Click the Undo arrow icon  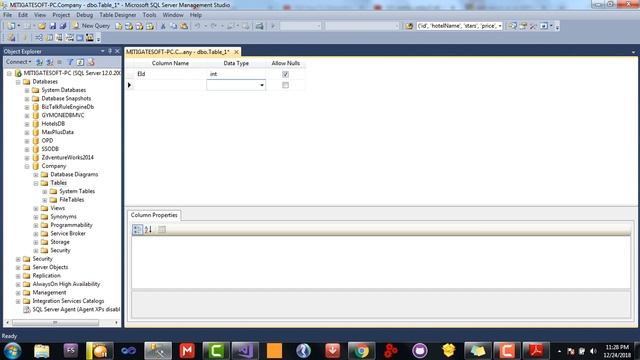(197, 26)
